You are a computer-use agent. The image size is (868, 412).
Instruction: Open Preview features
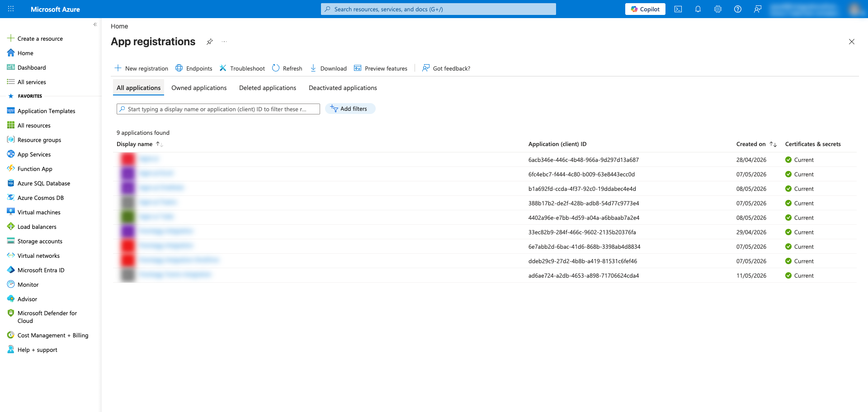(x=381, y=68)
